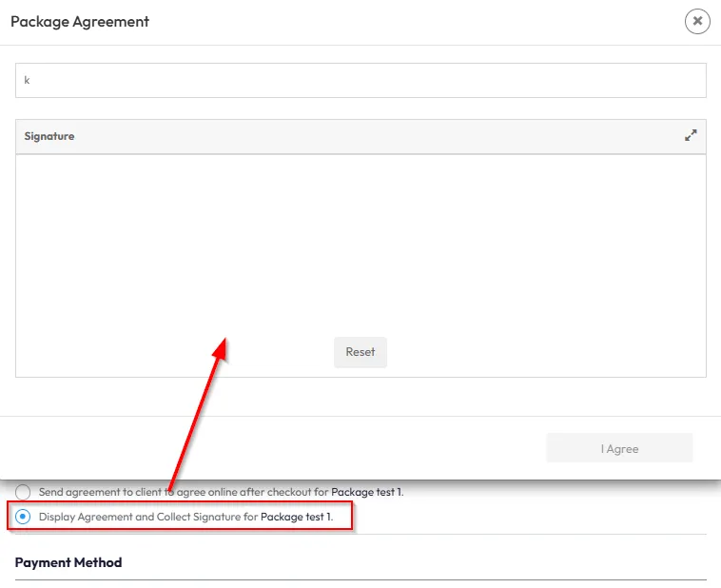Image resolution: width=721 pixels, height=588 pixels.
Task: Click the dialog footer left of I Agree
Action: pyautogui.click(x=276, y=449)
